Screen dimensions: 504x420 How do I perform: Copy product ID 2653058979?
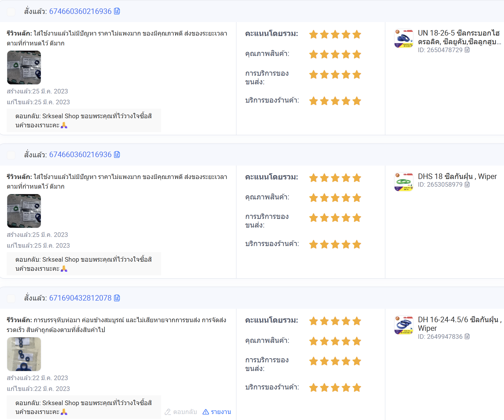(x=467, y=185)
